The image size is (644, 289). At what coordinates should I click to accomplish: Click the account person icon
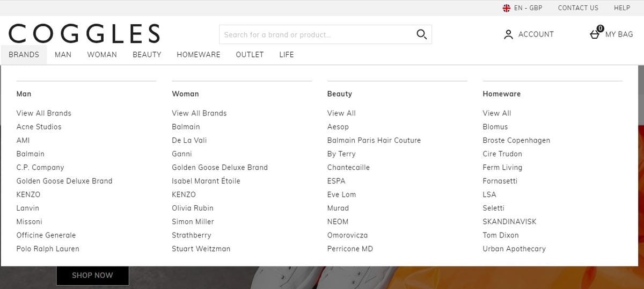[508, 34]
